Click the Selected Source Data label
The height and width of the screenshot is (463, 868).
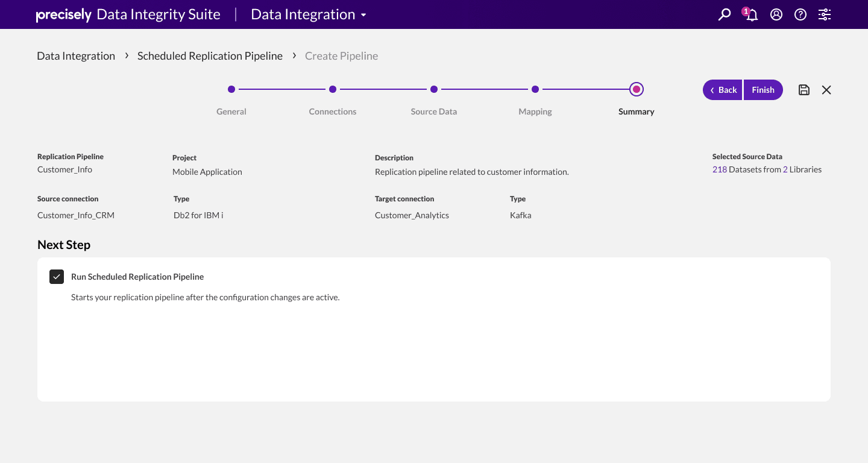tap(747, 157)
